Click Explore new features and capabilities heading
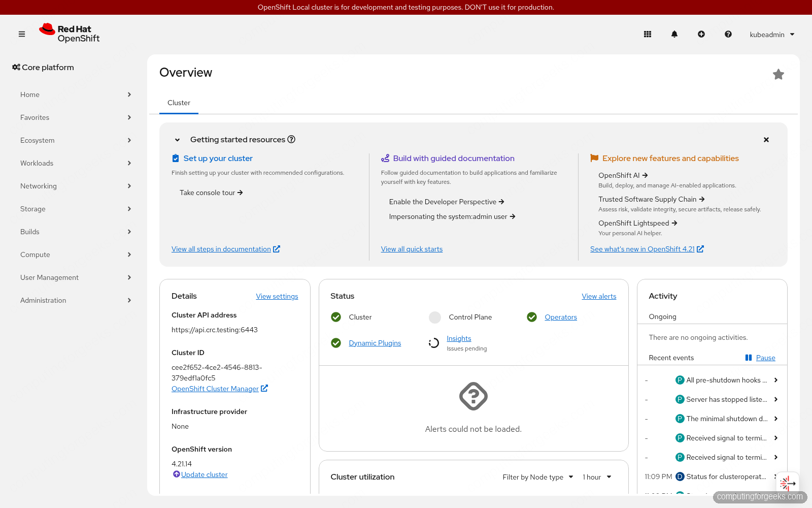Screen dimensions: 812x508 click(670, 158)
